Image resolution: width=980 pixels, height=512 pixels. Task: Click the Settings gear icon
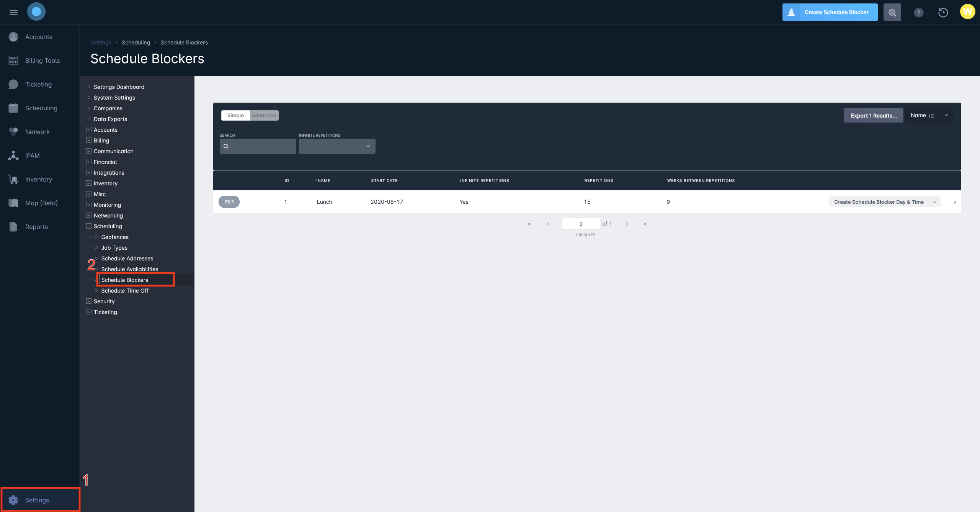(13, 500)
